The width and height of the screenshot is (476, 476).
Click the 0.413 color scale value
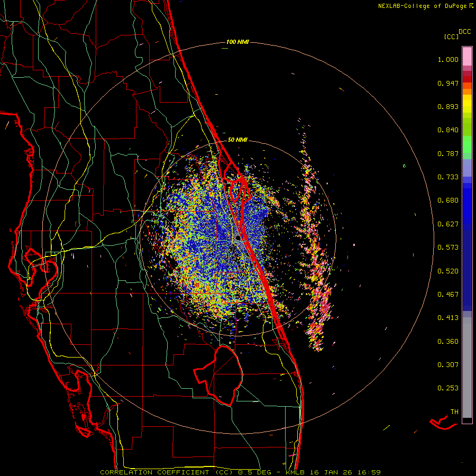pos(448,318)
